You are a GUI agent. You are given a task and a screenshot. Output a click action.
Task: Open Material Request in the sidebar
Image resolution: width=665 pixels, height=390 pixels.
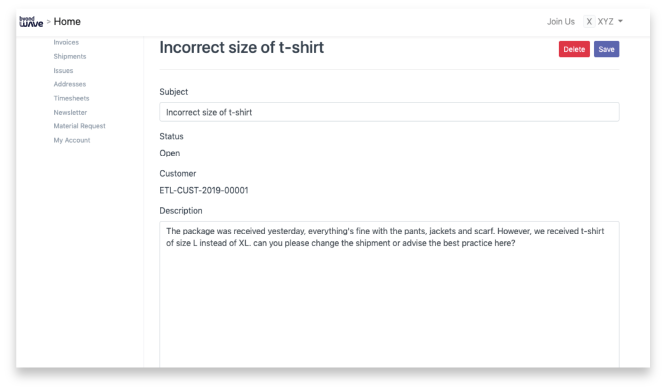tap(79, 126)
